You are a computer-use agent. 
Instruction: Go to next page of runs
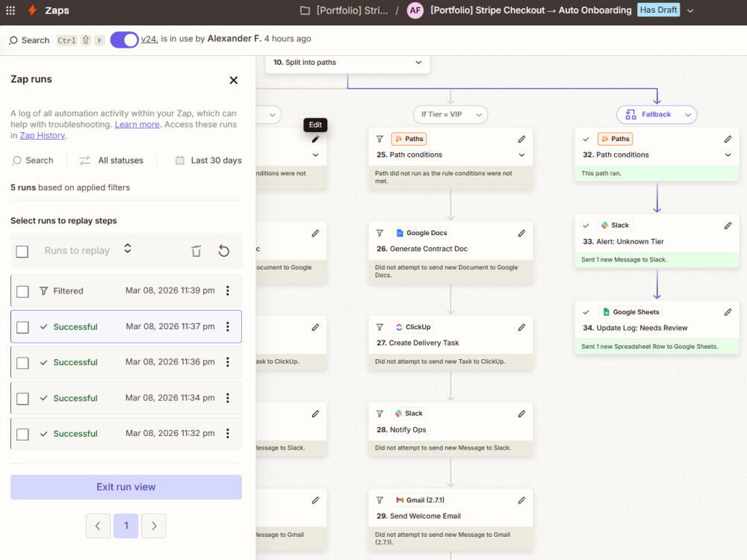tap(153, 526)
